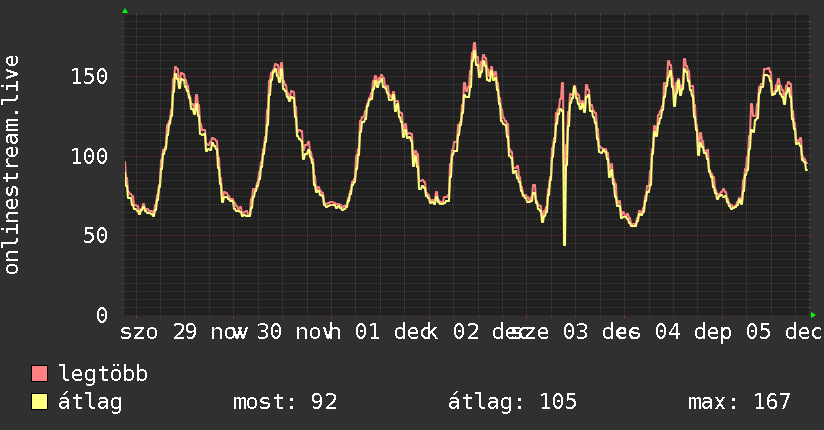This screenshot has width=824, height=430.
Task: Click the highest peak on the graph
Action: [474, 44]
